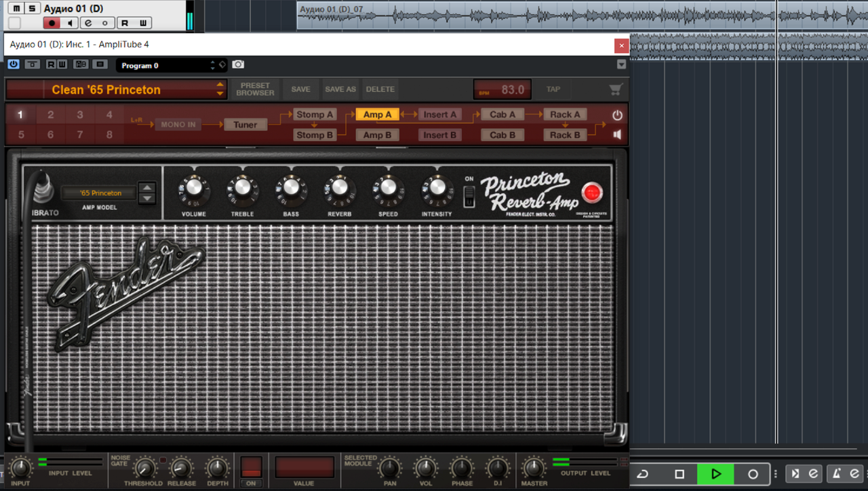
Task: Stop playback in transport bar
Action: tap(679, 474)
